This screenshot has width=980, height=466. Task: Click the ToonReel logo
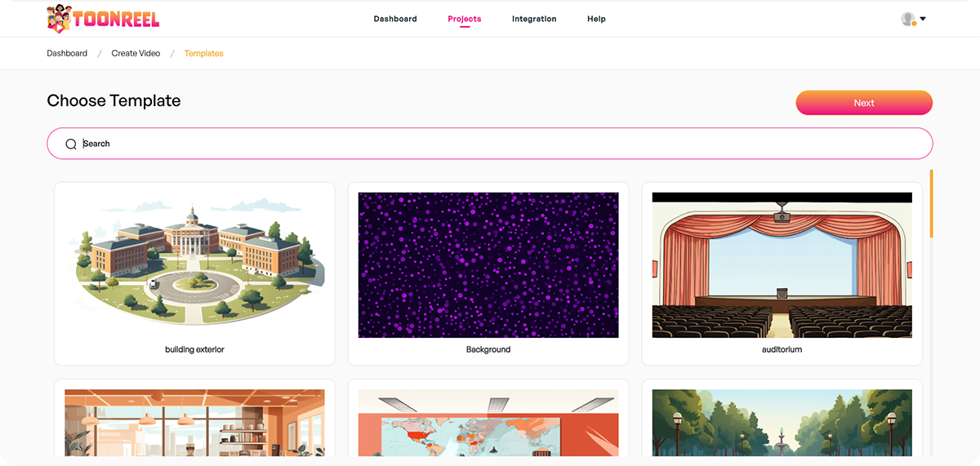103,19
